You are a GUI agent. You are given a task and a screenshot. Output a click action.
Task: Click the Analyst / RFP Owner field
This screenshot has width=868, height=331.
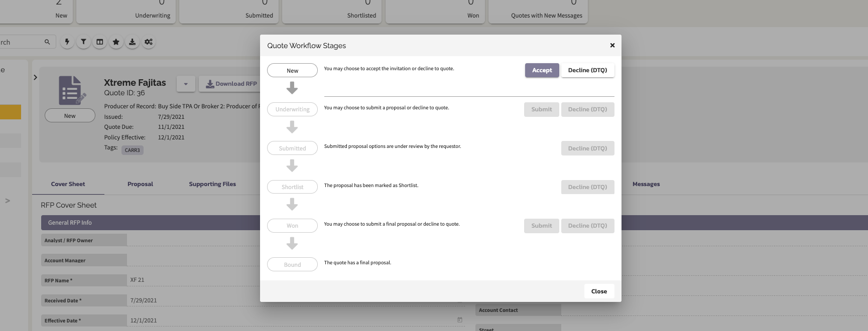tap(193, 240)
